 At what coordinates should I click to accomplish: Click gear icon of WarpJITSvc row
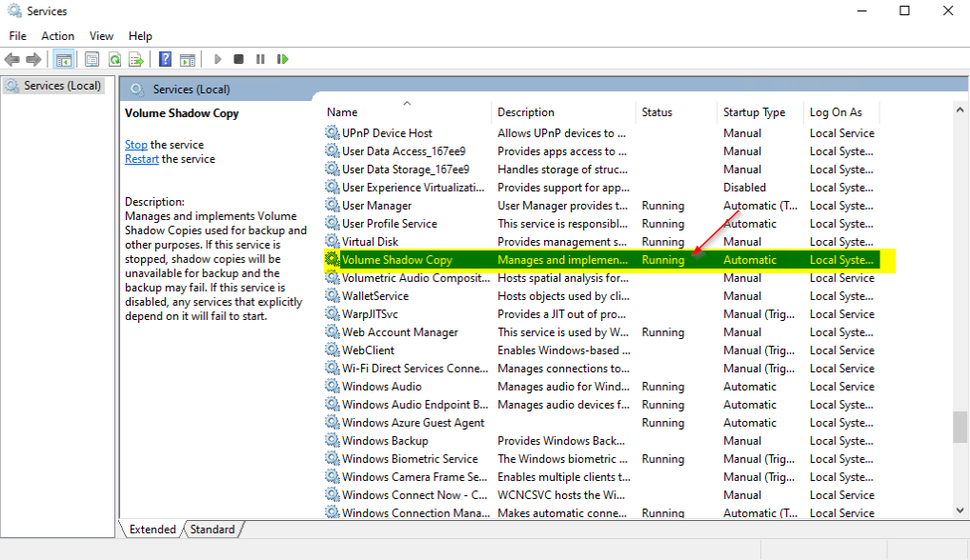point(333,313)
